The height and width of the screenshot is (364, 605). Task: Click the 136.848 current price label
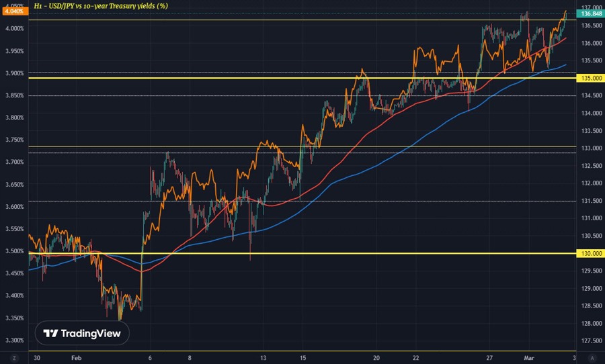590,14
